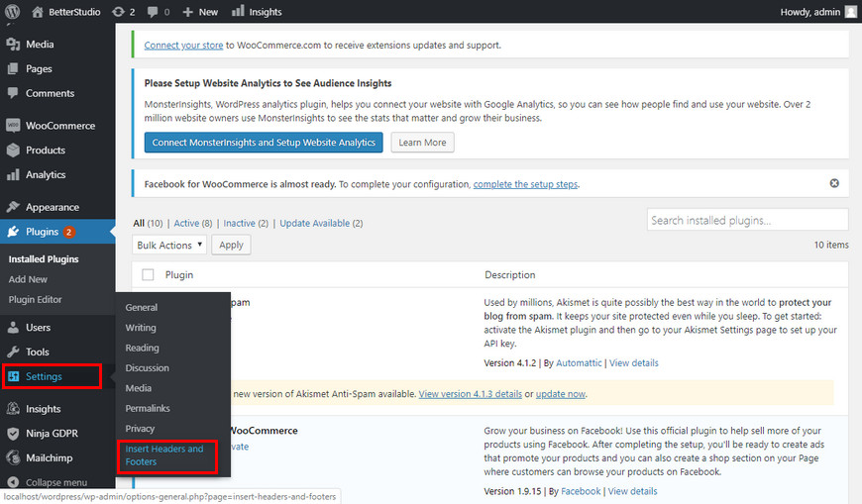Click the admin avatar in top right
Screen dimensions: 862x504
[x=851, y=12]
